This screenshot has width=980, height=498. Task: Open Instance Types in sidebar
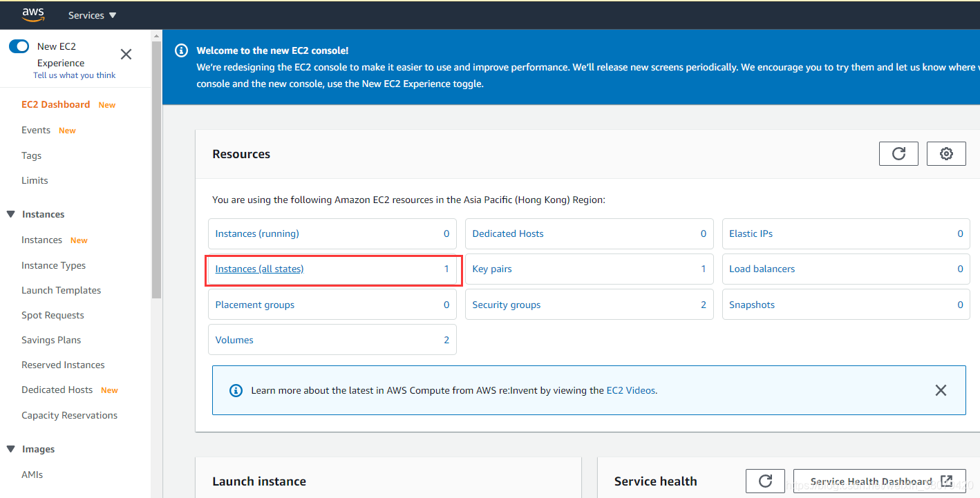(x=53, y=265)
